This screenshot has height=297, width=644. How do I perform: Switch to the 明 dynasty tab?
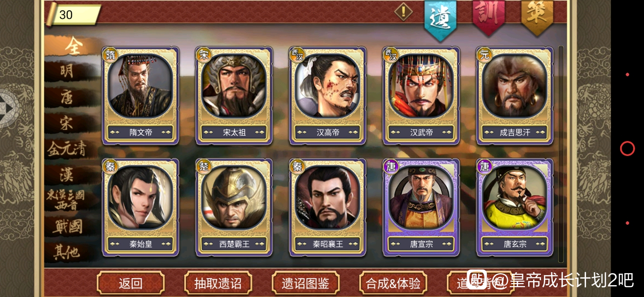pos(67,72)
